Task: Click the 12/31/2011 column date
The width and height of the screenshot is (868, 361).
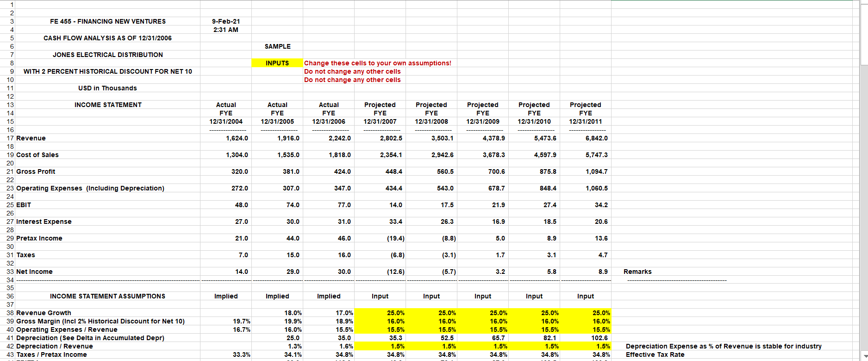Action: [x=586, y=121]
